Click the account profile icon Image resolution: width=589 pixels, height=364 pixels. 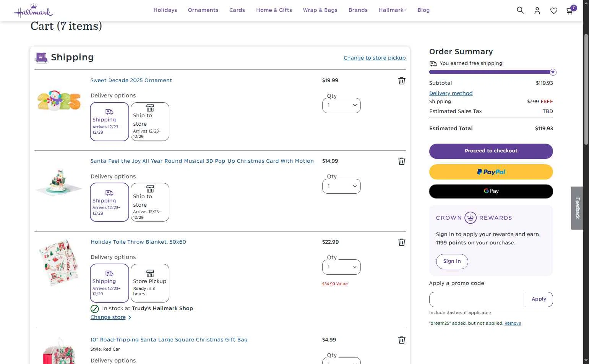[x=537, y=11]
